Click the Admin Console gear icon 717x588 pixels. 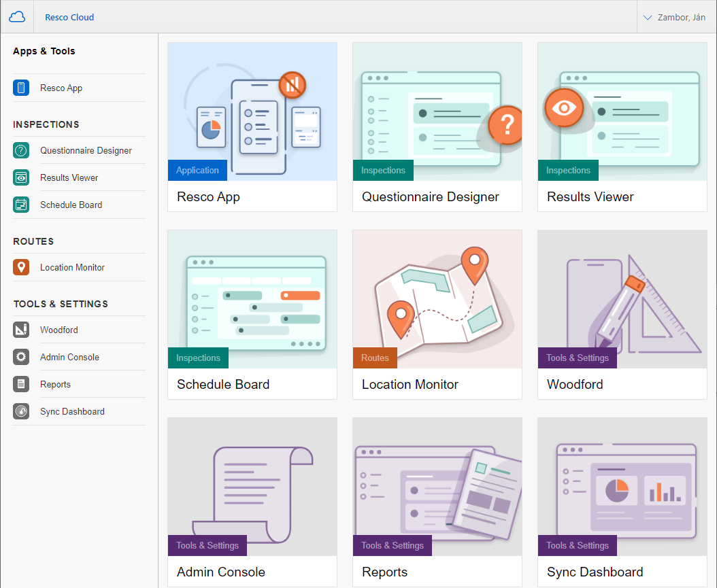point(21,357)
